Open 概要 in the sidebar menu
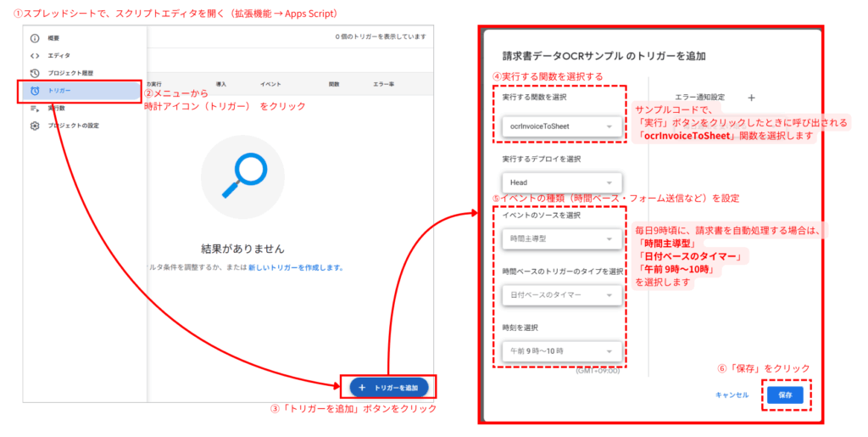Screen dimensions: 868x437 [x=53, y=38]
